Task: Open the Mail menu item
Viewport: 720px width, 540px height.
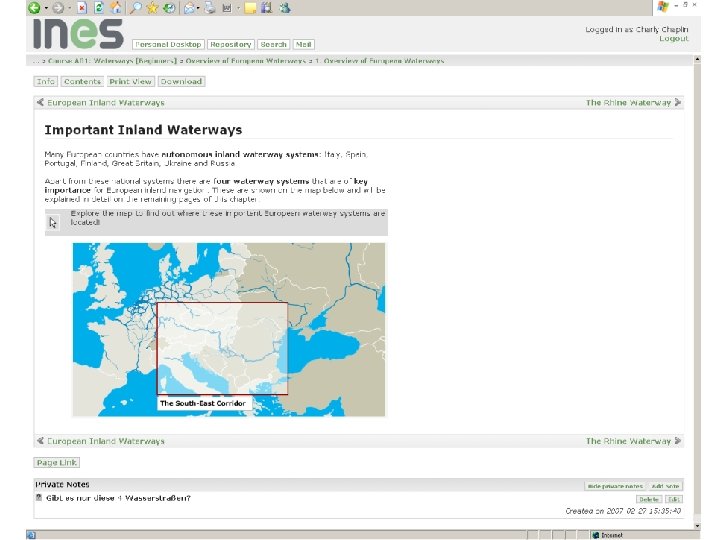Action: click(x=304, y=45)
